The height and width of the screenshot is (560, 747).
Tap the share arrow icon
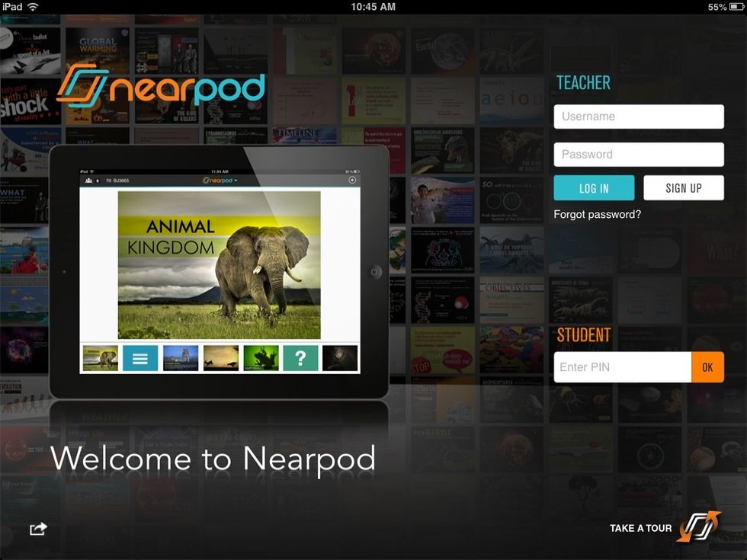38,529
